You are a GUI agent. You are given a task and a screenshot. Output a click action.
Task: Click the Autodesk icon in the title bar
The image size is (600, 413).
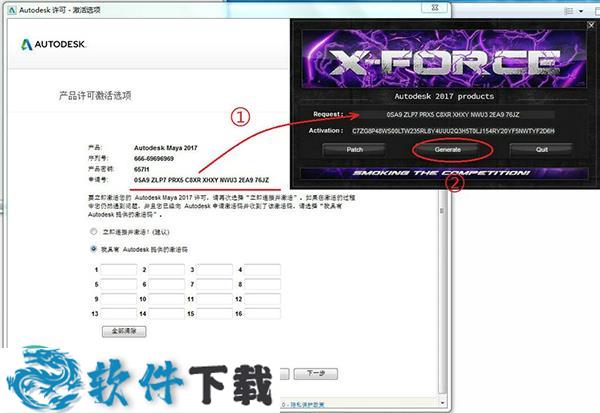coord(12,10)
